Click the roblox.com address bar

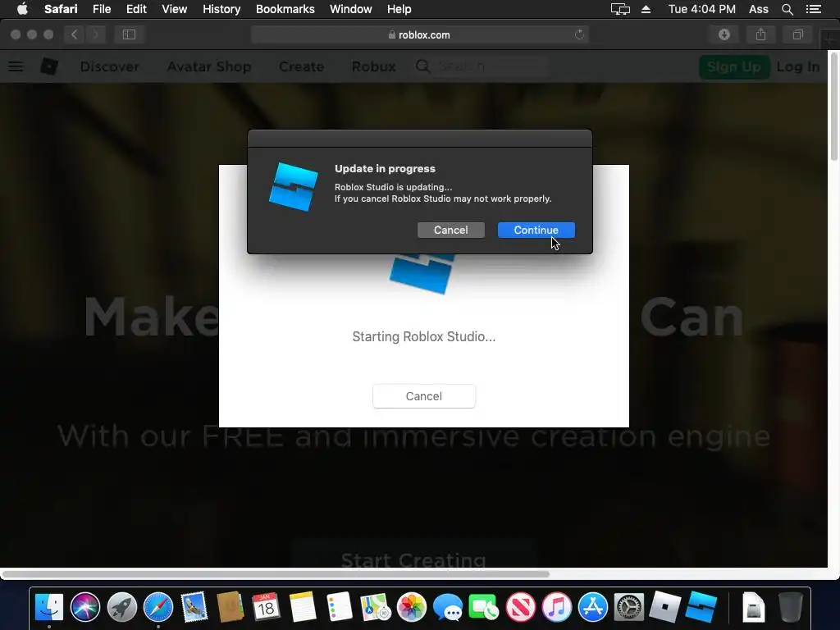click(x=419, y=34)
